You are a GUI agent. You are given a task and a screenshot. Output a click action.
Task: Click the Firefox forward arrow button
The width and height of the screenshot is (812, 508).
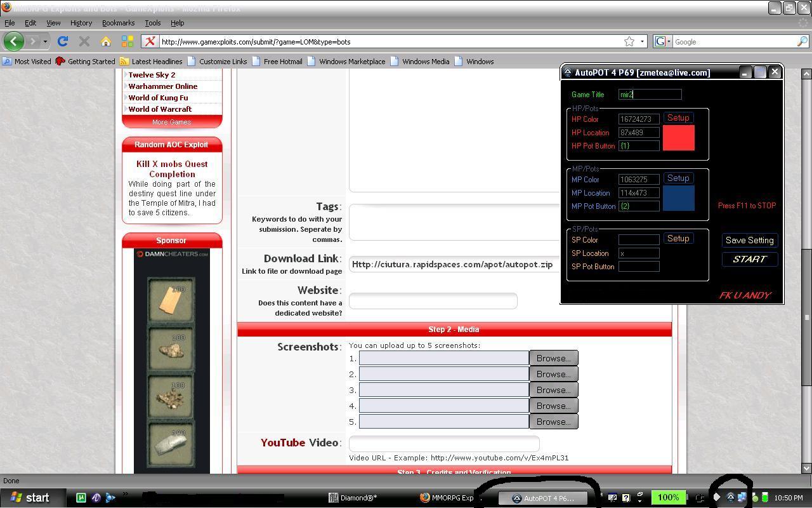click(32, 41)
